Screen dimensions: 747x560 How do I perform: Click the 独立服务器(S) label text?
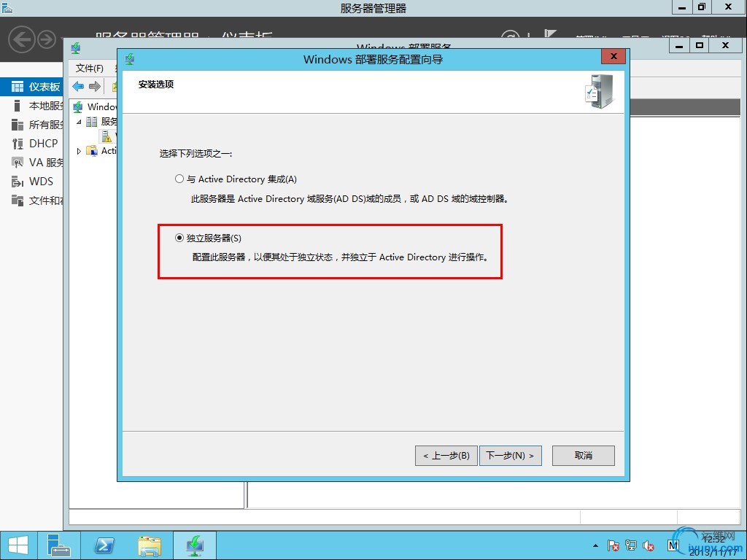click(214, 238)
